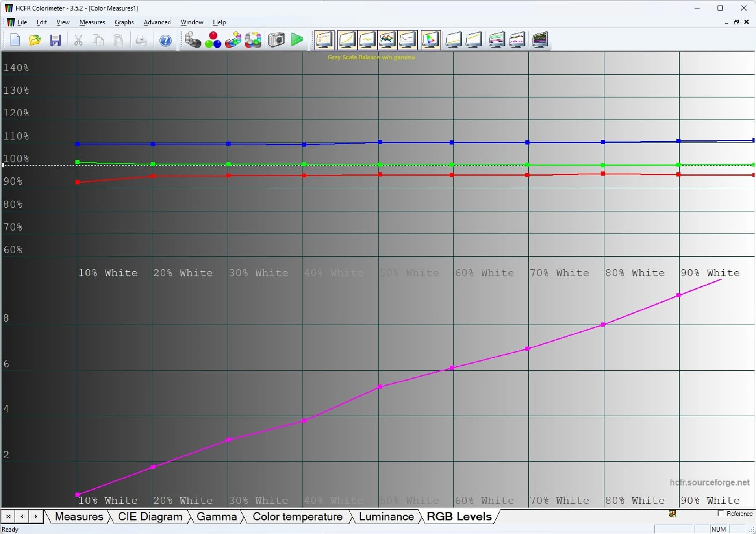The width and height of the screenshot is (756, 534).
Task: Switch to the CIE Diagram tab
Action: (150, 516)
